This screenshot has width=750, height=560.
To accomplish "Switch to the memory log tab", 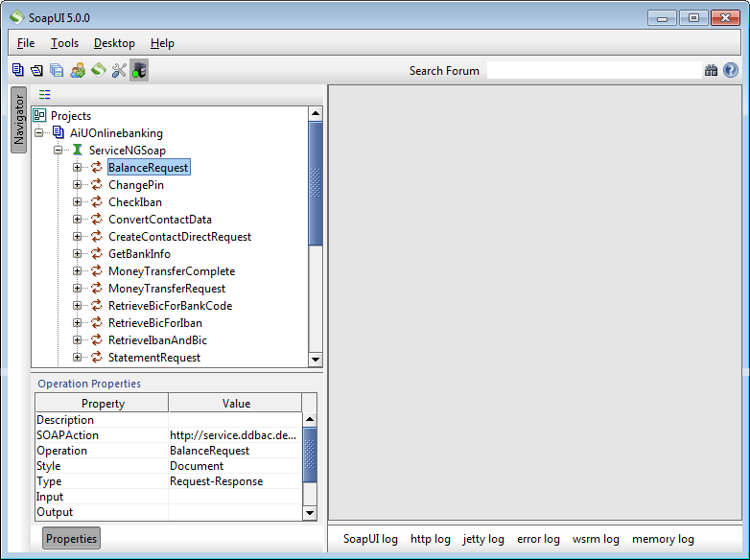I will pos(663,539).
